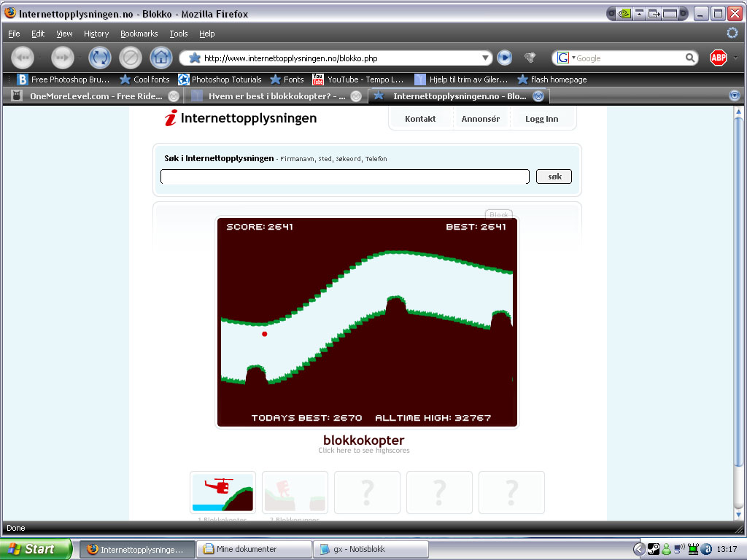Click the Block flash overlay tab
The width and height of the screenshot is (747, 560).
[498, 214]
